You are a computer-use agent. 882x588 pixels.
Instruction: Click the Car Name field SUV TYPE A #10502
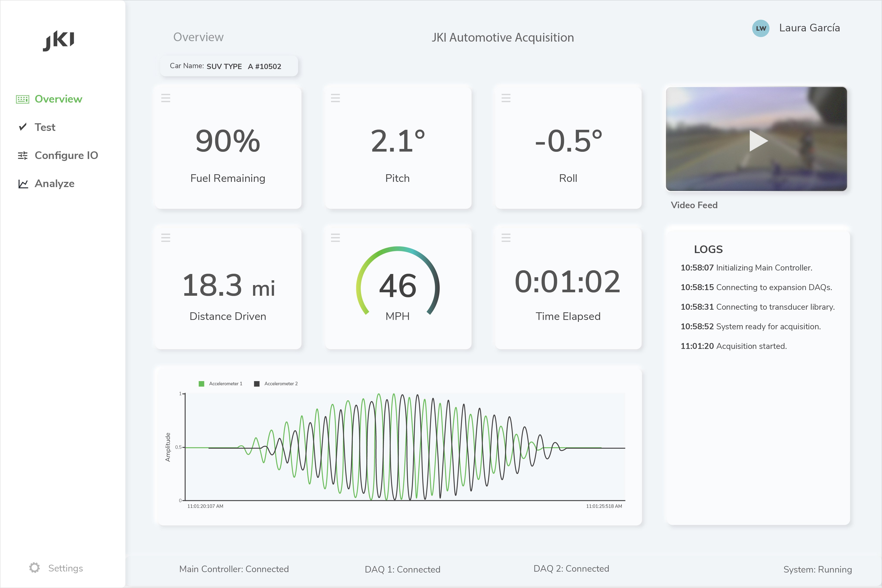(229, 66)
